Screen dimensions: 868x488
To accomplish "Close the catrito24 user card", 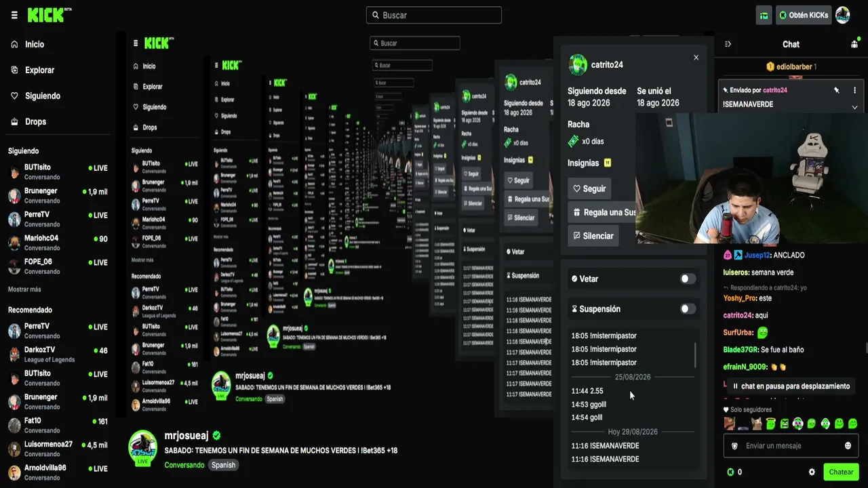I will [x=696, y=58].
